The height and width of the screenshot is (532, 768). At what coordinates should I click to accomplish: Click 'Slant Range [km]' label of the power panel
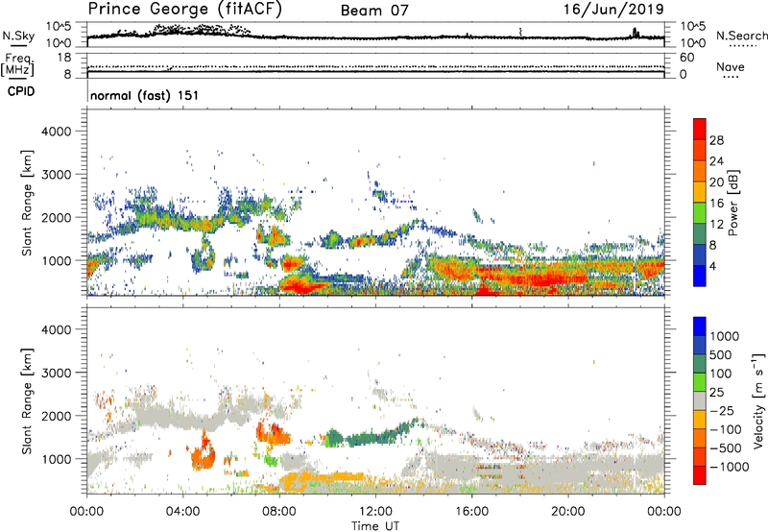[28, 203]
